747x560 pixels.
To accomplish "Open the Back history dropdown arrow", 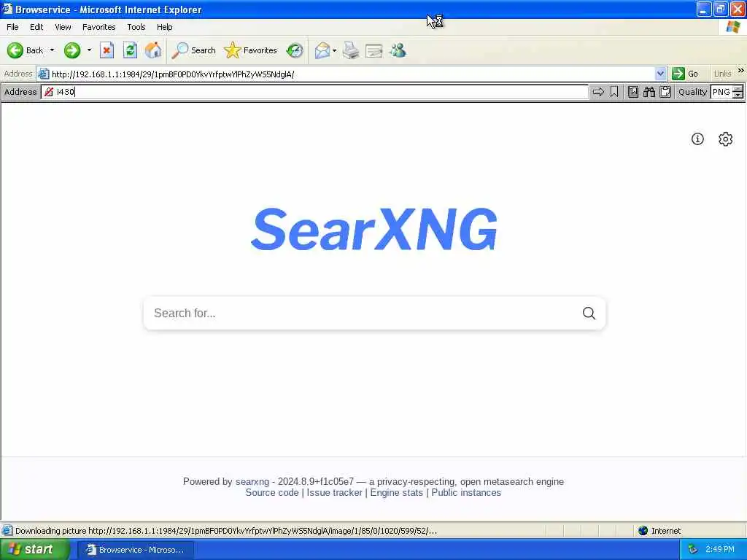I will 52,50.
